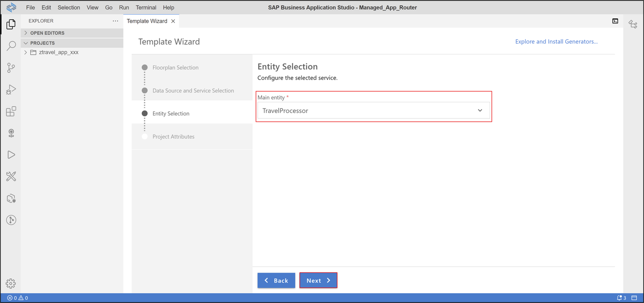Screen dimensions: 644x303
Task: Open the Go menu
Action: click(x=109, y=8)
